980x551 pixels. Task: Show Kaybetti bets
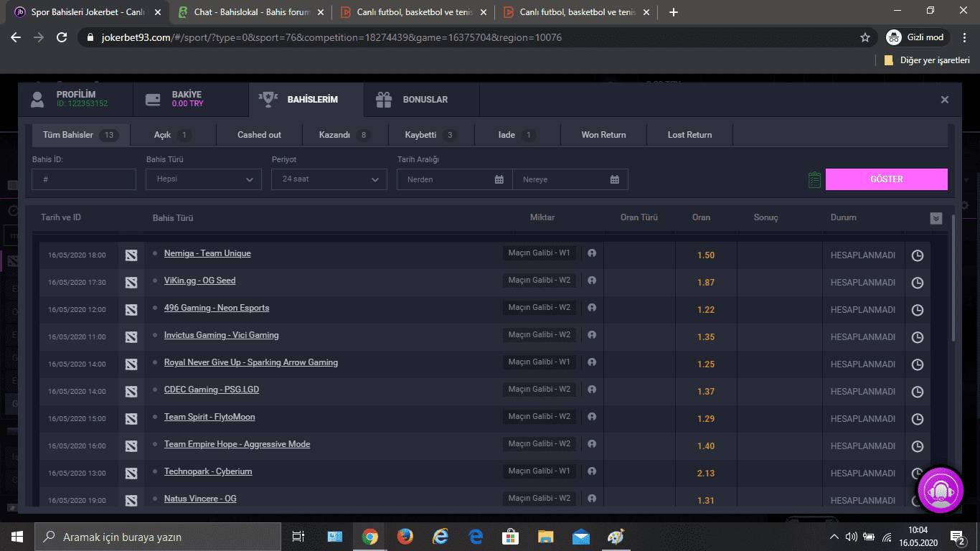click(x=431, y=135)
